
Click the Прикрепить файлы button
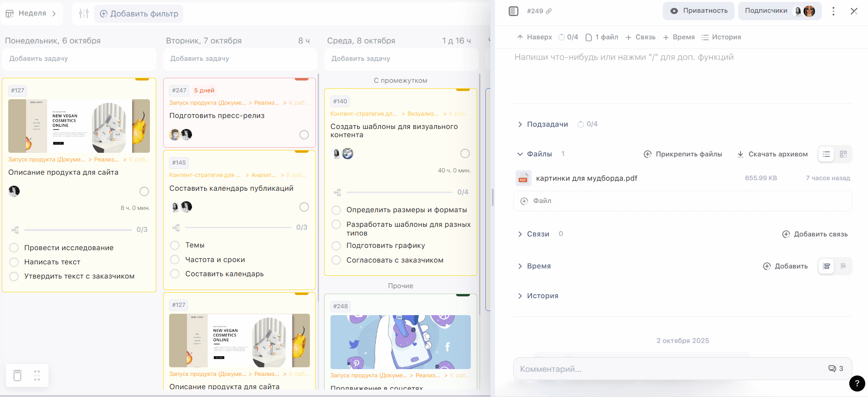pyautogui.click(x=683, y=154)
